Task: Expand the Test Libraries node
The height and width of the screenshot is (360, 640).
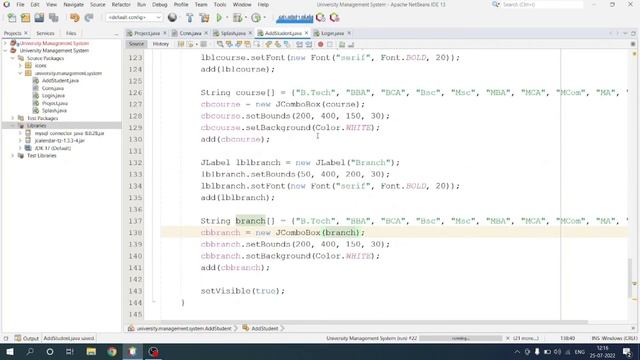Action: point(13,156)
